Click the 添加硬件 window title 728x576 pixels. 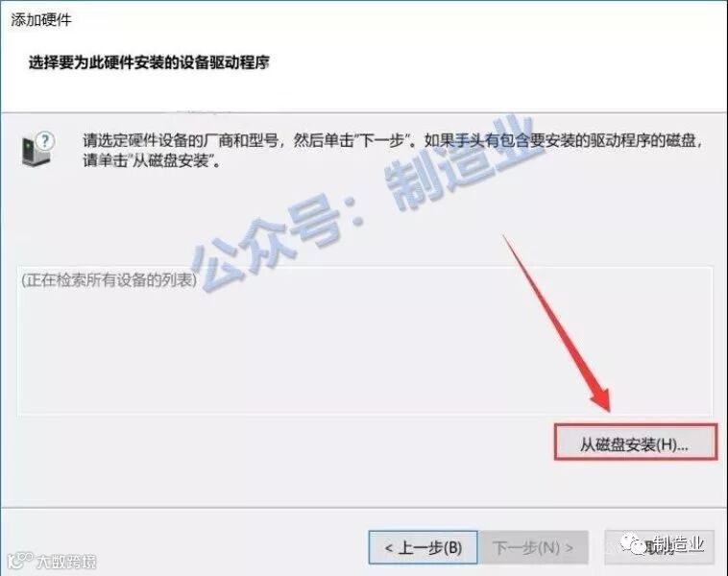(41, 20)
